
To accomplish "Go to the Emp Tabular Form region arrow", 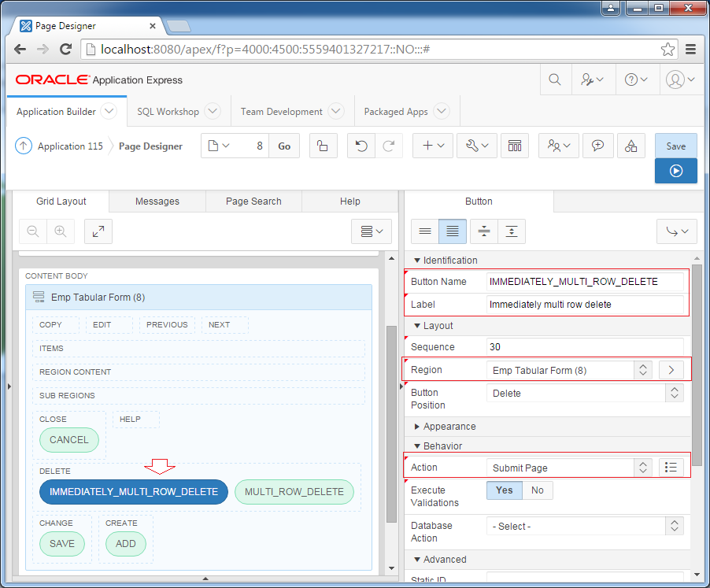I will pyautogui.click(x=671, y=370).
